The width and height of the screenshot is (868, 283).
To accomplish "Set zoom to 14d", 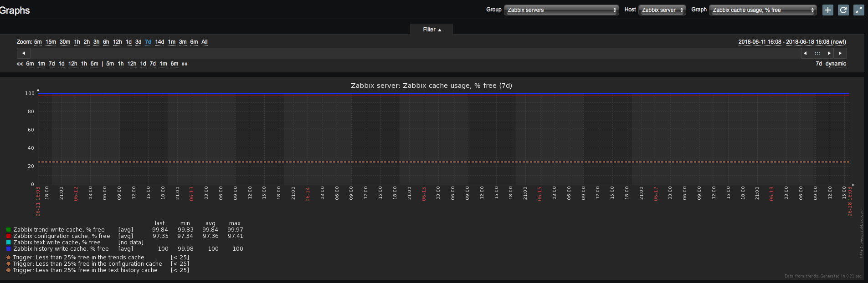I will coord(159,42).
